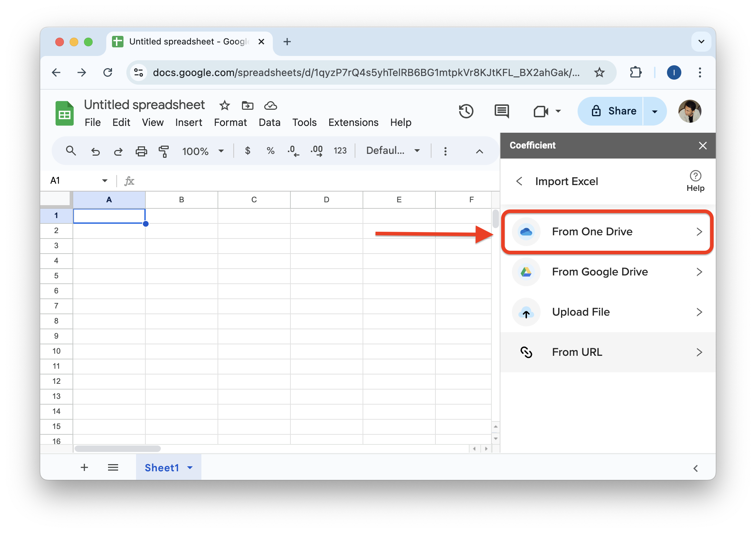Select From One Drive import option
756x533 pixels.
pos(607,232)
